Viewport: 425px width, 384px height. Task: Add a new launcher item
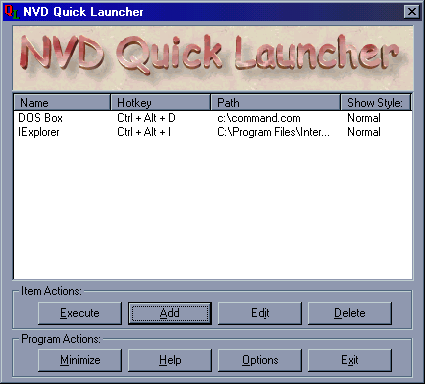pyautogui.click(x=170, y=313)
